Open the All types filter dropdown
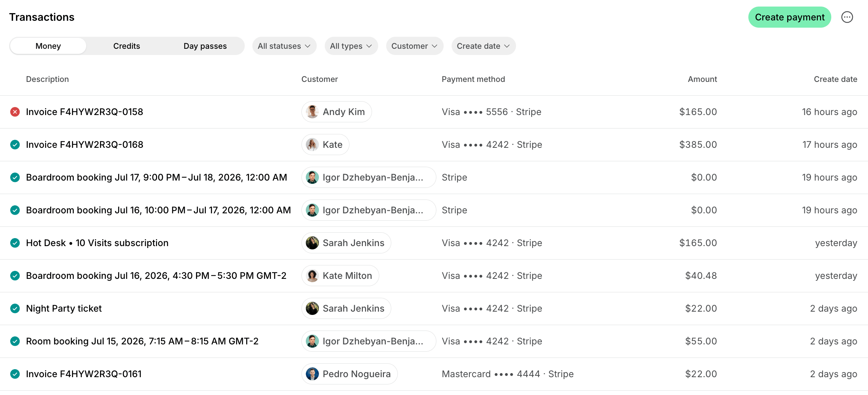The image size is (868, 395). 351,46
